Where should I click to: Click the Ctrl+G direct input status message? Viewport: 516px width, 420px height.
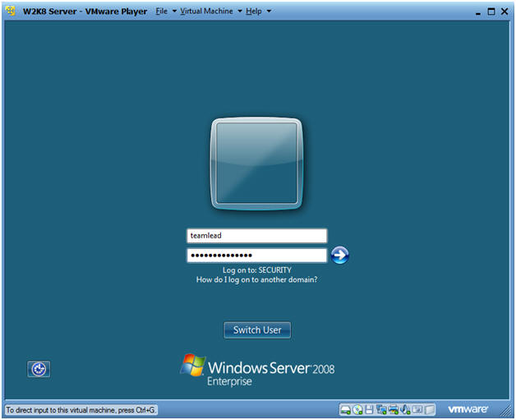(81, 410)
